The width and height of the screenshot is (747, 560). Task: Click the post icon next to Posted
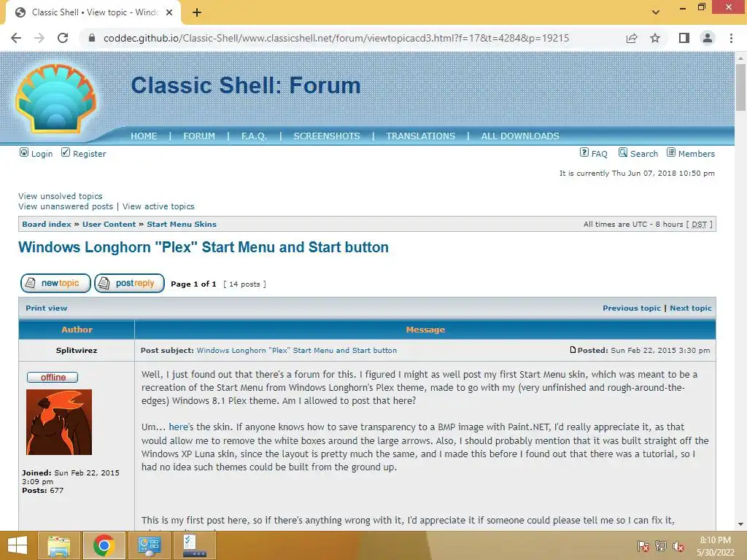[573, 350]
